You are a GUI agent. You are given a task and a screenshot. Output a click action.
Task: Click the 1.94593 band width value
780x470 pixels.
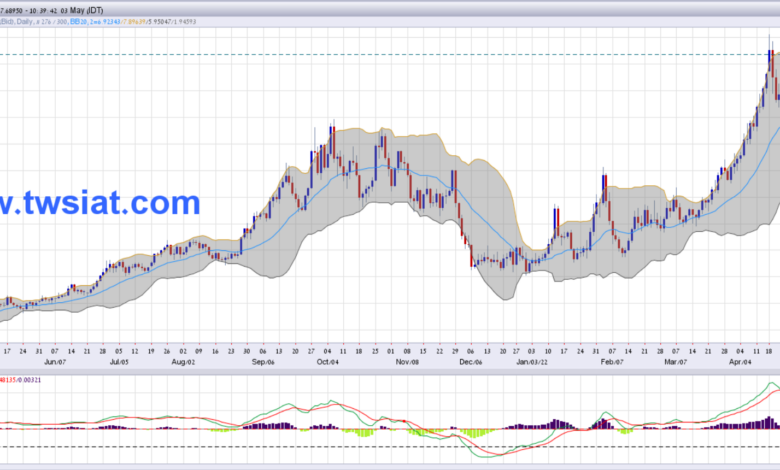(x=185, y=21)
